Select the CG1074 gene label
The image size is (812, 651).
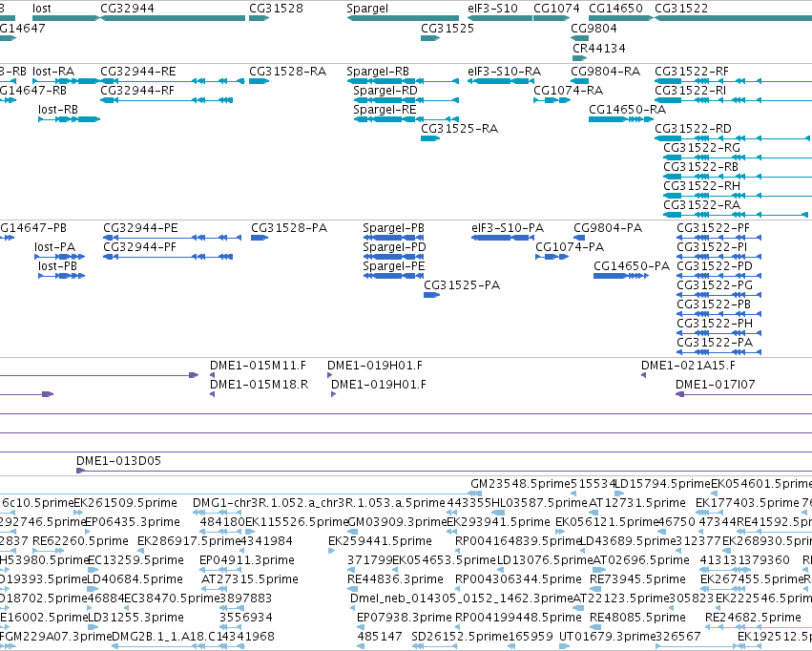point(556,9)
